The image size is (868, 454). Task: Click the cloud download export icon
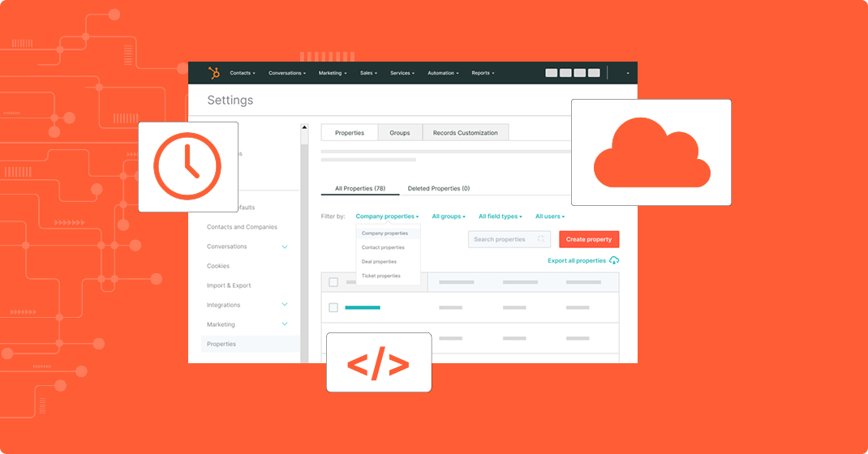(614, 260)
